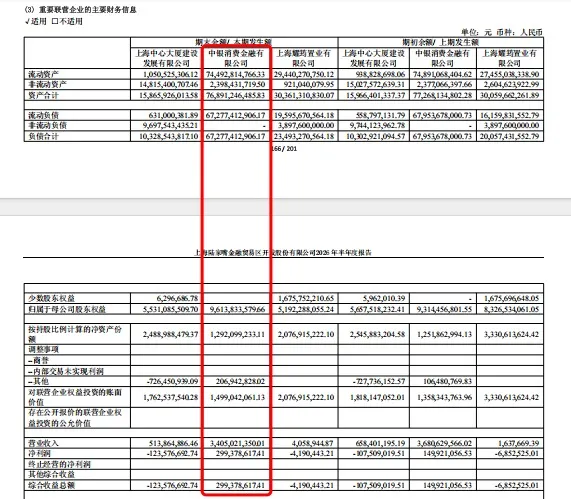Select the 商誉 row label
The width and height of the screenshot is (571, 499).
pos(39,360)
